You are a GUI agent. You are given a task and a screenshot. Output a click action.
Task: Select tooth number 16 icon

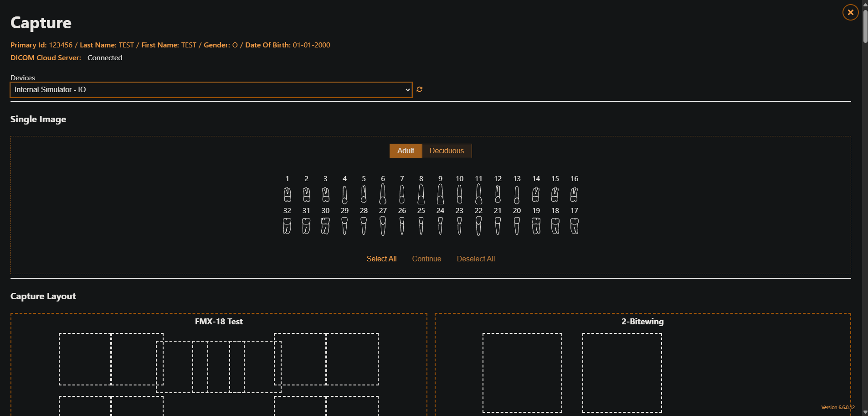pyautogui.click(x=574, y=194)
